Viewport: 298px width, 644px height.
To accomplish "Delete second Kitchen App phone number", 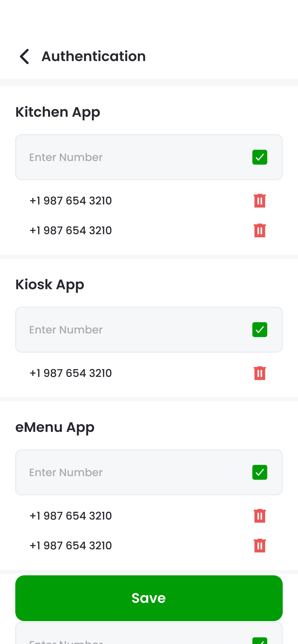I will (x=260, y=230).
